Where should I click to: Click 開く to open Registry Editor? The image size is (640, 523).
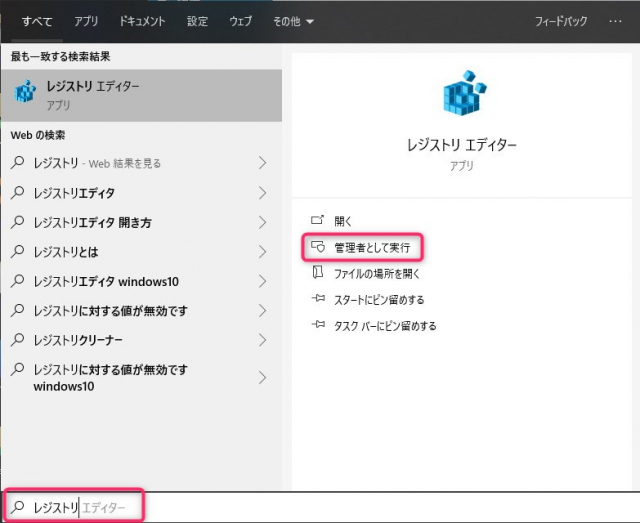(343, 221)
